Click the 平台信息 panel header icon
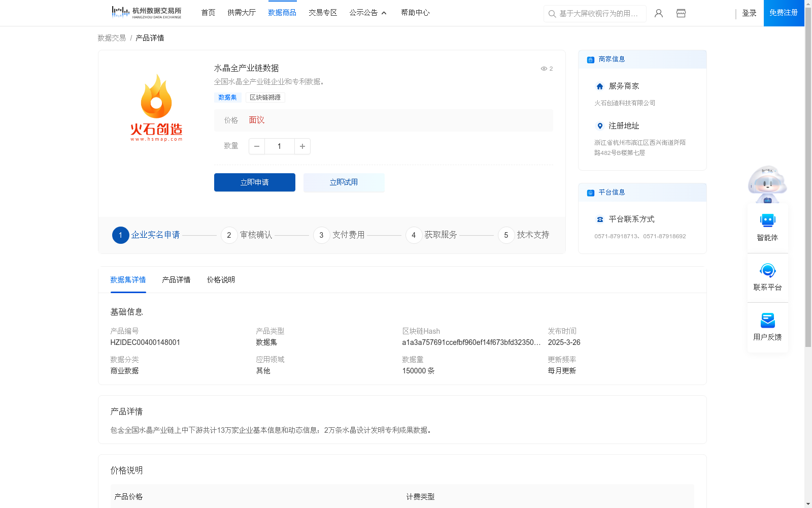 click(x=591, y=193)
